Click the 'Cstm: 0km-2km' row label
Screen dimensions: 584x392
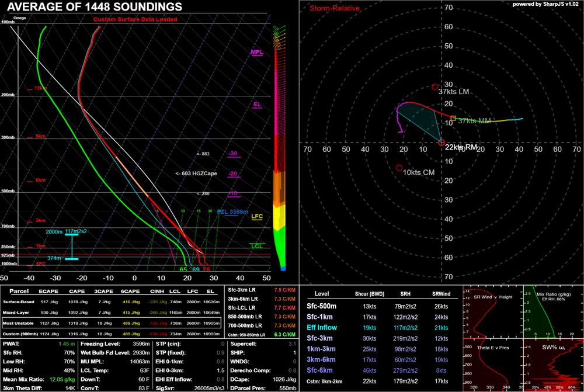click(324, 381)
